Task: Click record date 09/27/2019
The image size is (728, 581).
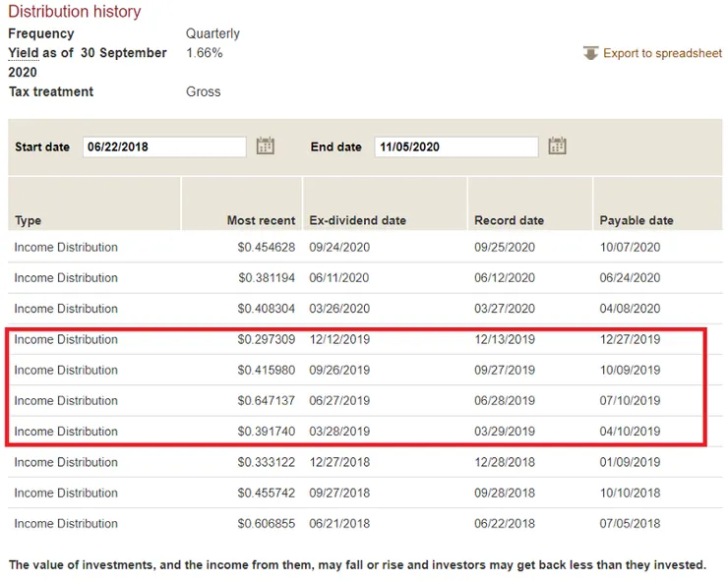Action: (505, 370)
